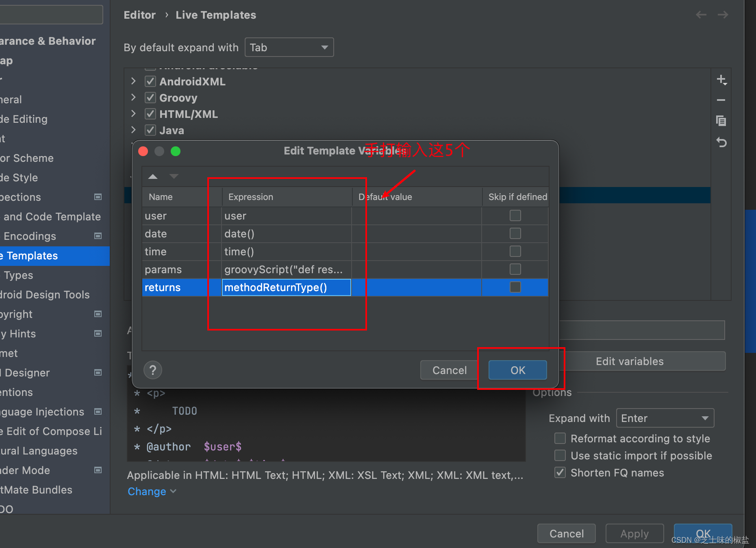The height and width of the screenshot is (548, 756).
Task: Enable Reformat according to style
Action: click(560, 438)
